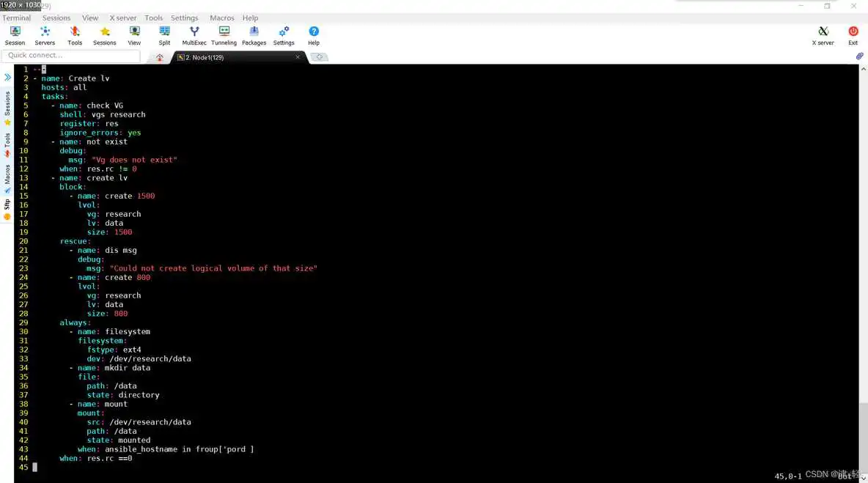Click the paperclip attach icon
This screenshot has width=868, height=483.
860,56
